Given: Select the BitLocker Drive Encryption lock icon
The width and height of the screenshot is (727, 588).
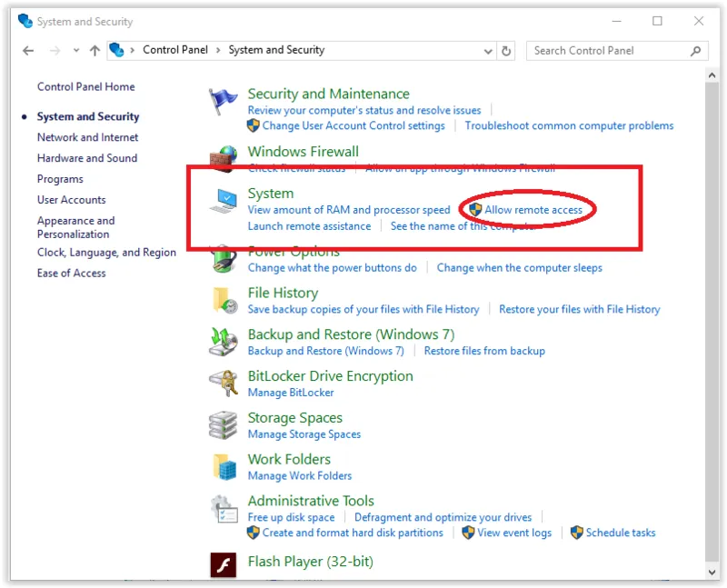Looking at the screenshot, I should 223,384.
